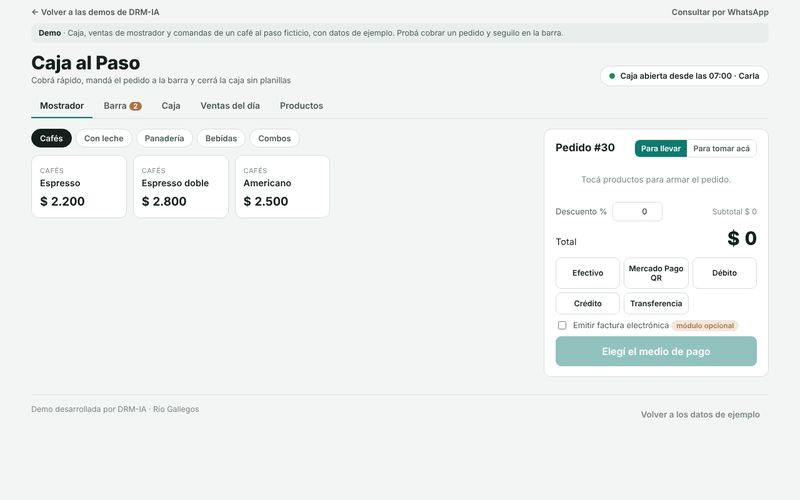Filter by Con leche category
Screen dimensions: 800x500
[104, 138]
